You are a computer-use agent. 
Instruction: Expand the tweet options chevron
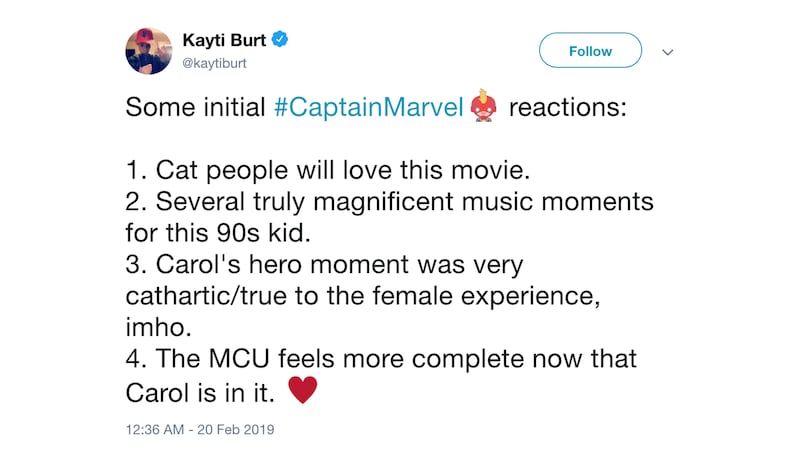(x=668, y=51)
